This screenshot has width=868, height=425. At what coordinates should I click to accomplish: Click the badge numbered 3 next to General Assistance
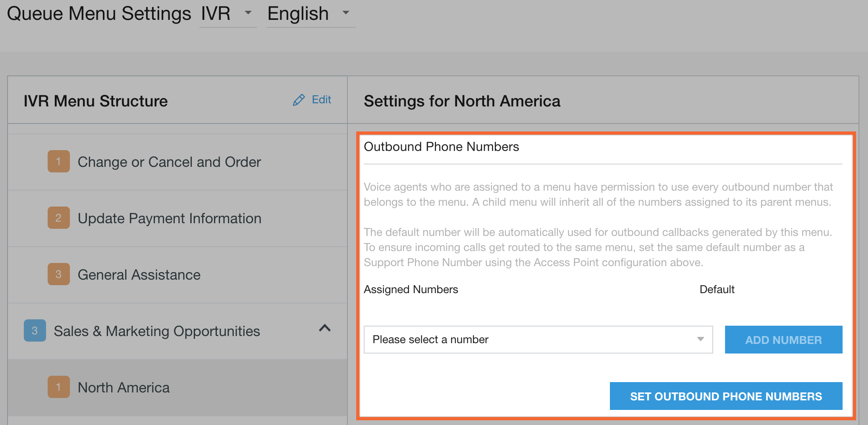(58, 274)
